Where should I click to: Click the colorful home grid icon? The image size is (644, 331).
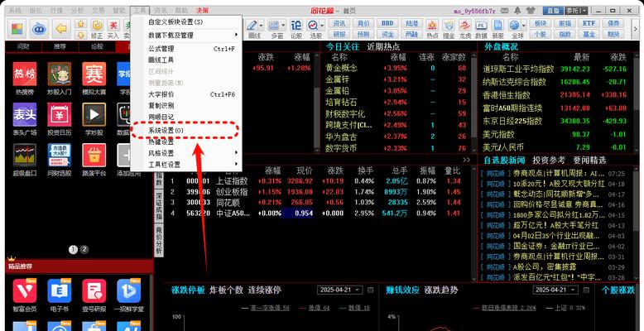[17, 28]
